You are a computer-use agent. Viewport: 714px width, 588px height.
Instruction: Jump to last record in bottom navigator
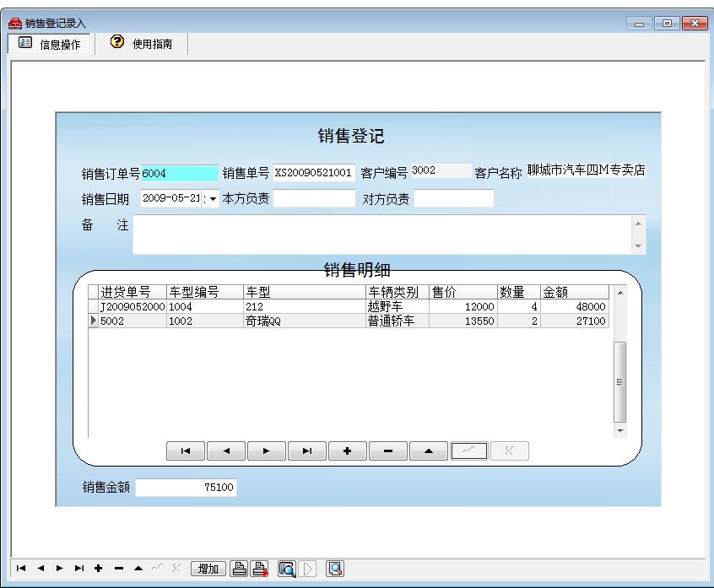[x=79, y=568]
